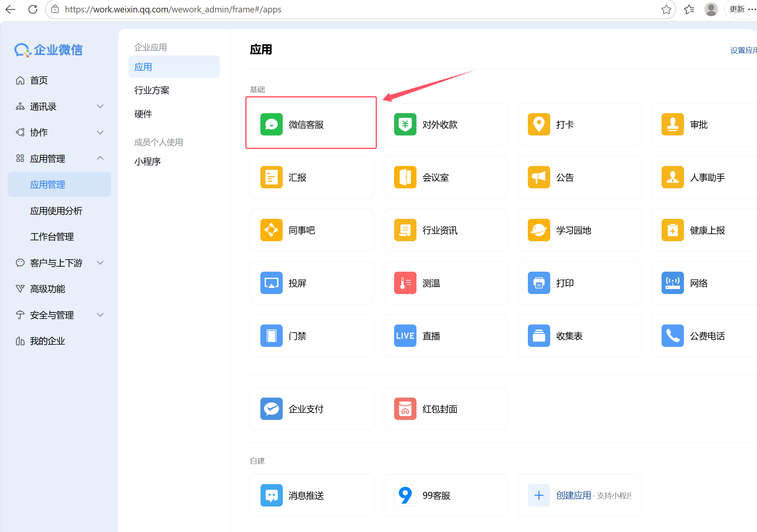The image size is (757, 532).
Task: Open the 收集表 icon
Action: [x=539, y=336]
